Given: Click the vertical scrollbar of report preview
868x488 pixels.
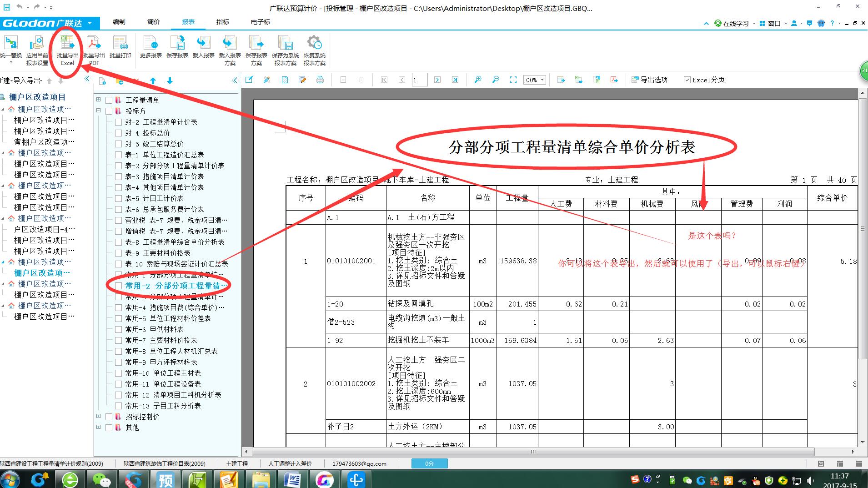Looking at the screenshot, I should pos(862,229).
